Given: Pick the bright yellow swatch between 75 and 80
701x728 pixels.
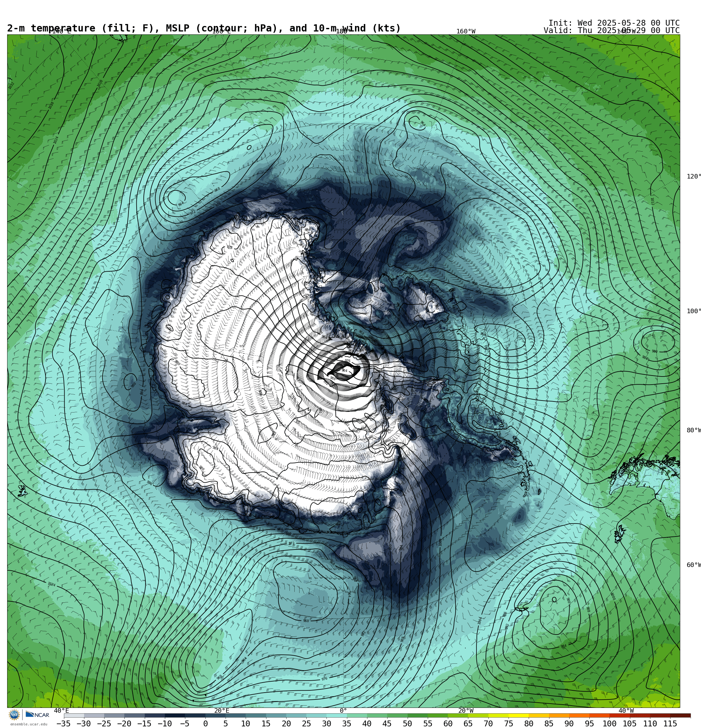Looking at the screenshot, I should coord(518,715).
